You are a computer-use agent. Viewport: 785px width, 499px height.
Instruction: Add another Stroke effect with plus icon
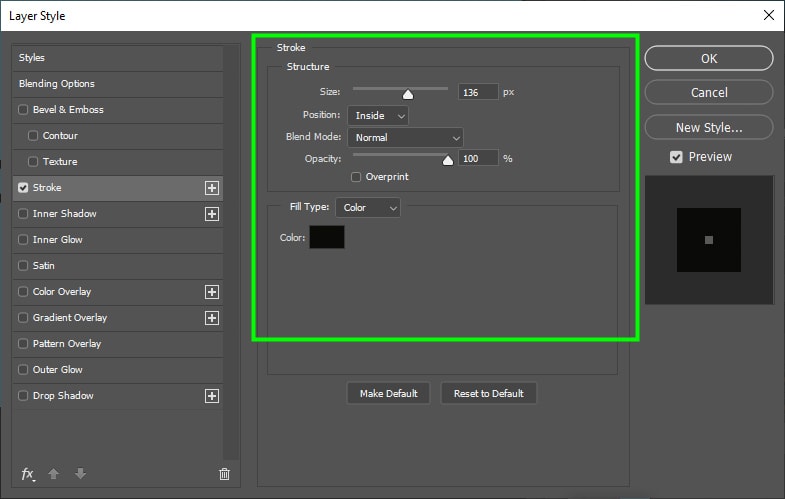(x=212, y=188)
